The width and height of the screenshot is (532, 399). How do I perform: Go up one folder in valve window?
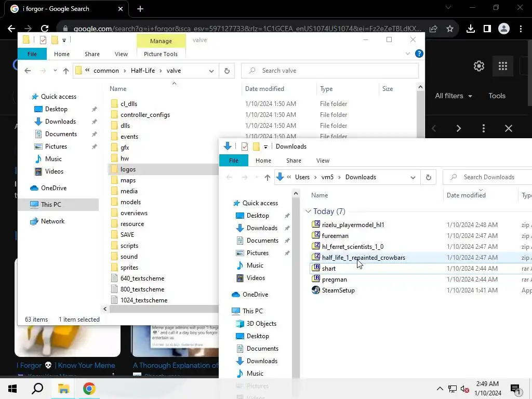coord(66,71)
